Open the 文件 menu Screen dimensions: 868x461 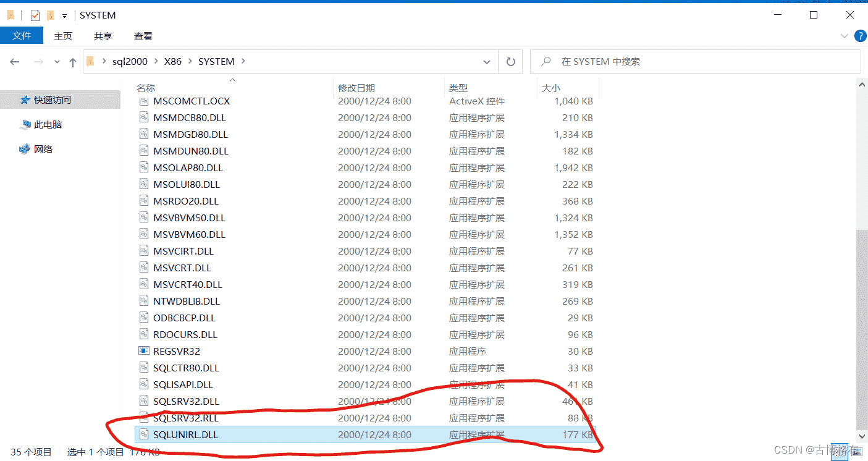[22, 36]
